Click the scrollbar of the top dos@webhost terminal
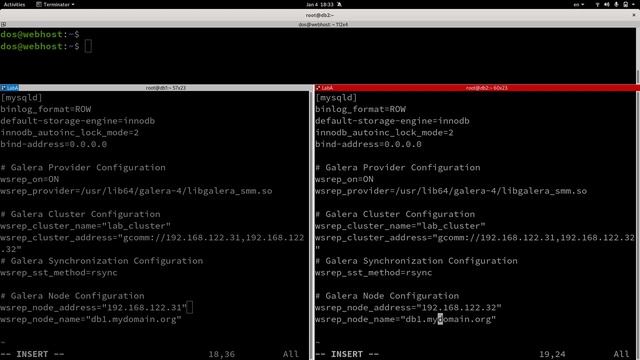 pos(638,55)
